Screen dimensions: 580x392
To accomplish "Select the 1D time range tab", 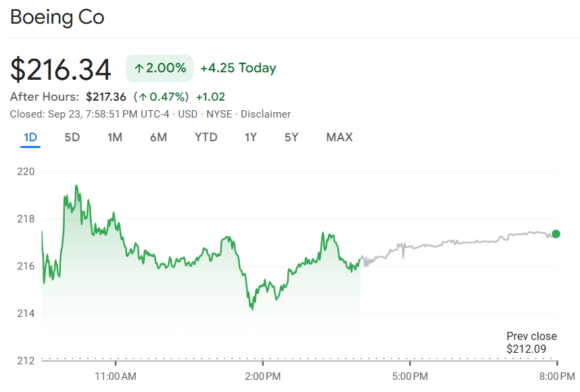I will point(30,137).
